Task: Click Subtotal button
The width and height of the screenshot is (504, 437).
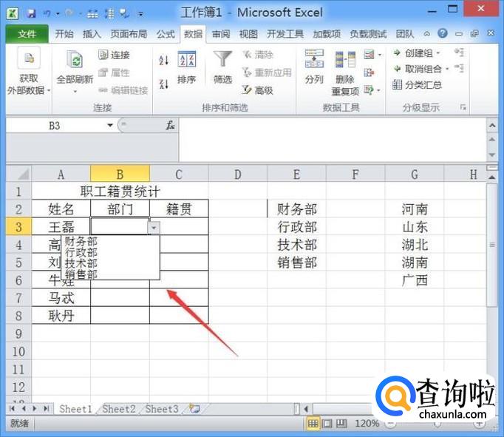Action: pos(417,85)
